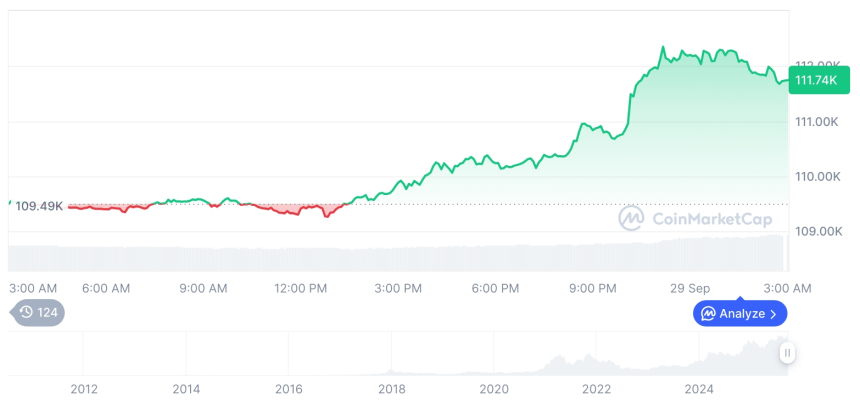This screenshot has height=401, width=860.
Task: Click the CoinMarketCap watermark logo icon
Action: [631, 218]
